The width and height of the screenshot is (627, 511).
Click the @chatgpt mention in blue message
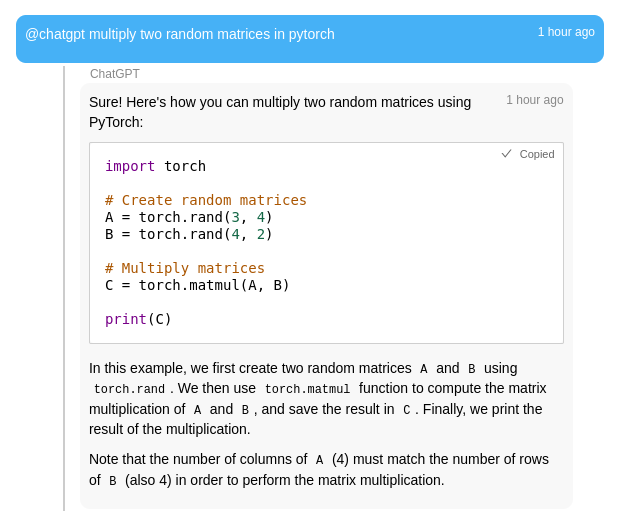(x=55, y=34)
